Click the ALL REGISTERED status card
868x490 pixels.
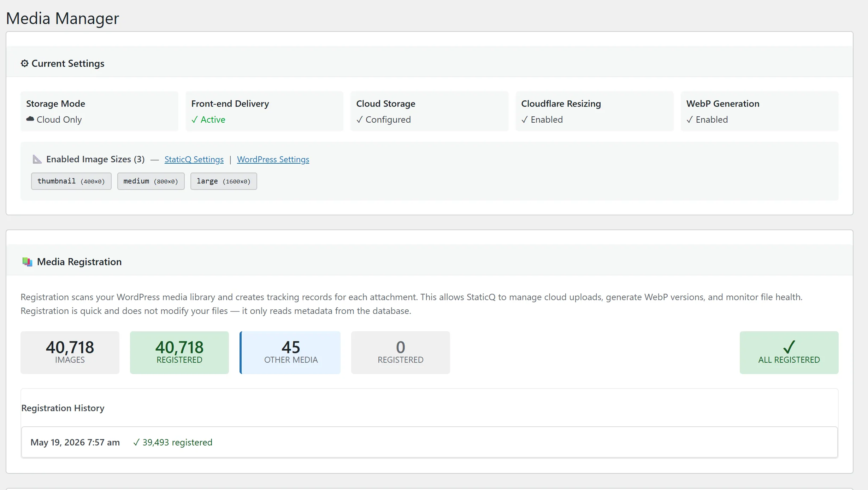click(789, 352)
